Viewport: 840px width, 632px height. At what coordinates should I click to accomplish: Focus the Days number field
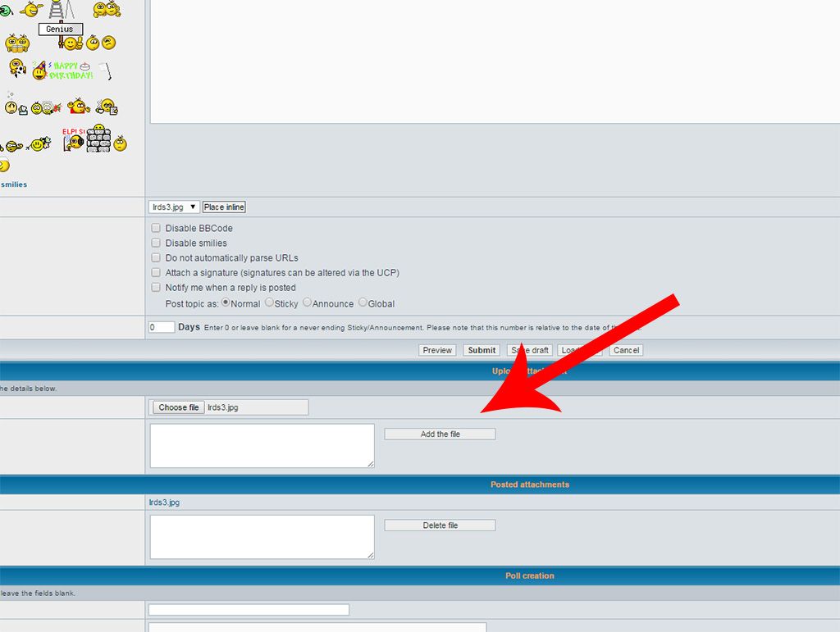162,327
